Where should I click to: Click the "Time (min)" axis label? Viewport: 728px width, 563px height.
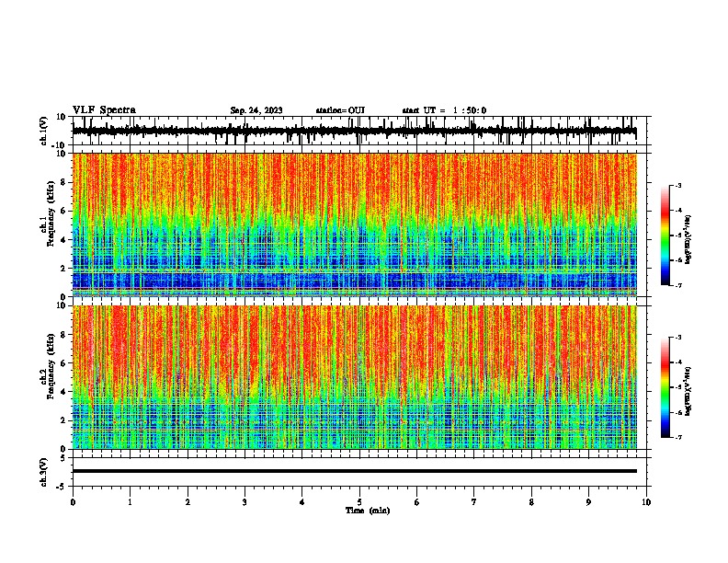(368, 511)
